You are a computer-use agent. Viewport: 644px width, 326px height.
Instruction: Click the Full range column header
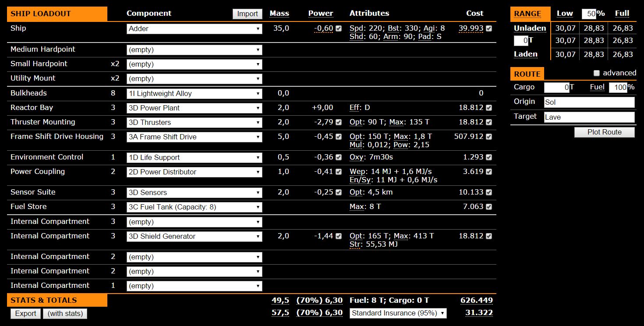(622, 14)
